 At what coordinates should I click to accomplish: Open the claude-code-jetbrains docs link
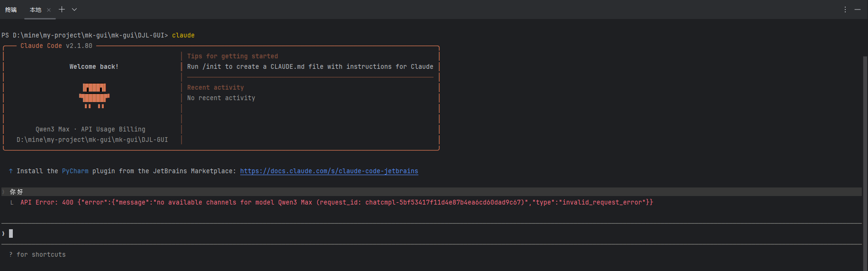pyautogui.click(x=329, y=171)
